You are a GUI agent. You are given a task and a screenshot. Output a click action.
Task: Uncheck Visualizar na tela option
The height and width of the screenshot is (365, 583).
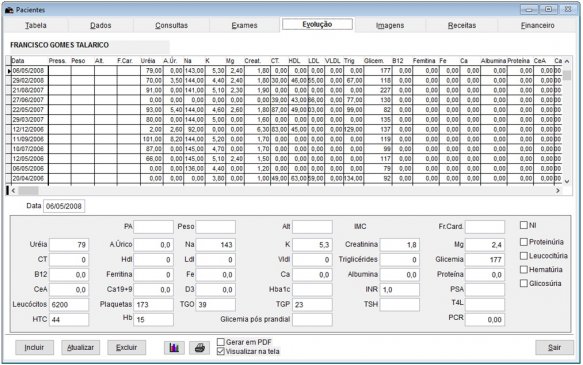220,351
